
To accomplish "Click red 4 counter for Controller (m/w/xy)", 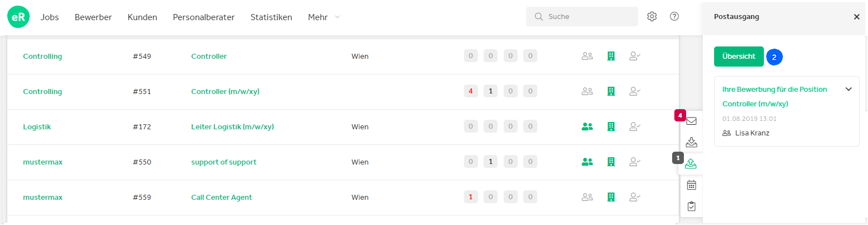I will pos(471,91).
